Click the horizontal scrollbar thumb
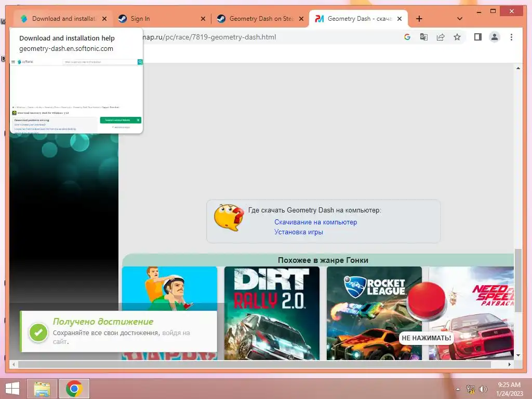Screen dimensions: 532x399 coord(255,364)
